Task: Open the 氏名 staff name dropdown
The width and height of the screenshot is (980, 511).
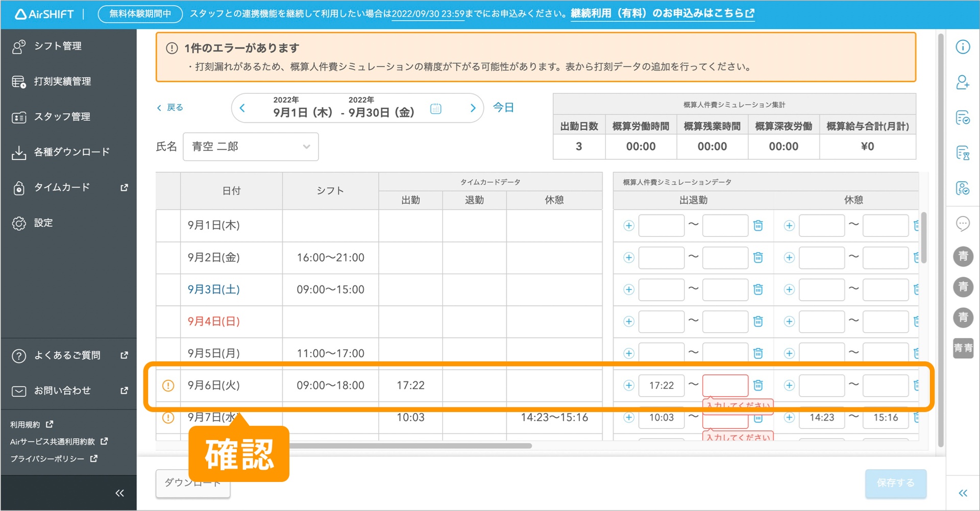Action: click(251, 147)
